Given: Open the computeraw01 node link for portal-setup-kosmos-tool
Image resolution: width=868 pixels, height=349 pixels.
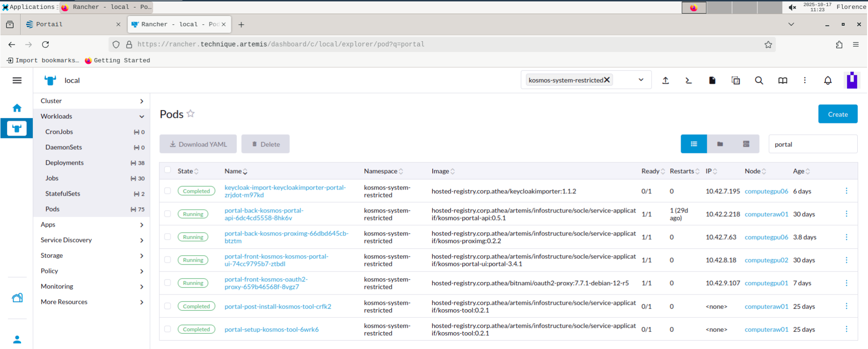Looking at the screenshot, I should pos(766,329).
